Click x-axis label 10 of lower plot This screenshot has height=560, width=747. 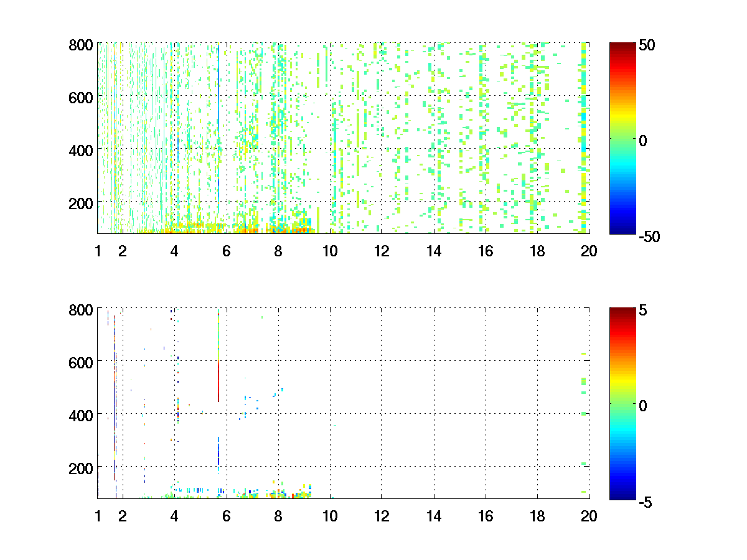pos(330,516)
